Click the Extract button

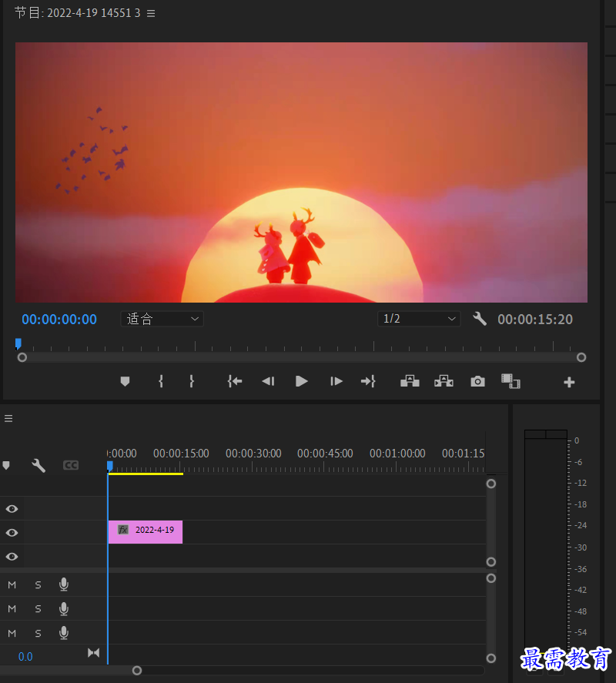tap(444, 381)
